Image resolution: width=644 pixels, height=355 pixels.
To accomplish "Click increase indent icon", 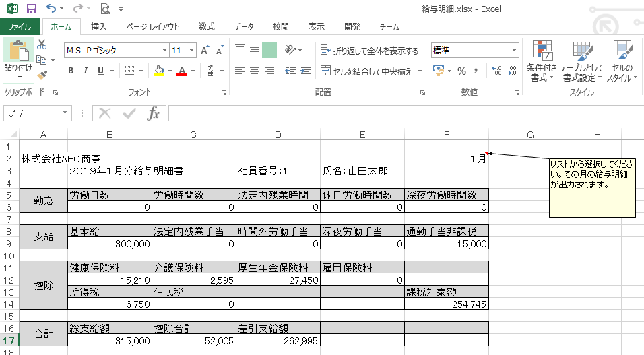I will point(305,71).
